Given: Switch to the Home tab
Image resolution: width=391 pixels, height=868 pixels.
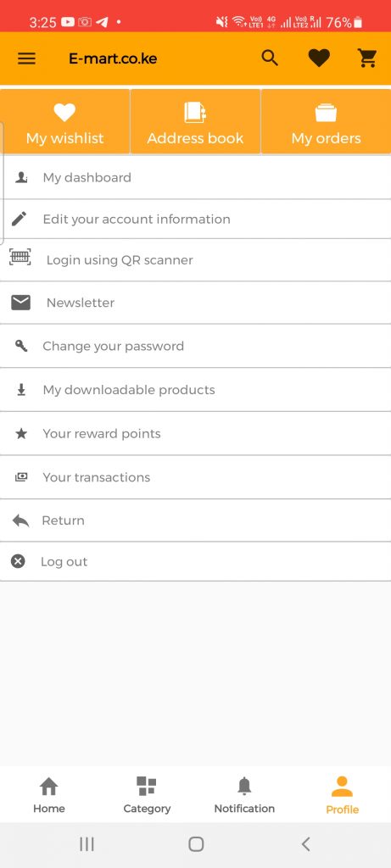Looking at the screenshot, I should pos(48,795).
